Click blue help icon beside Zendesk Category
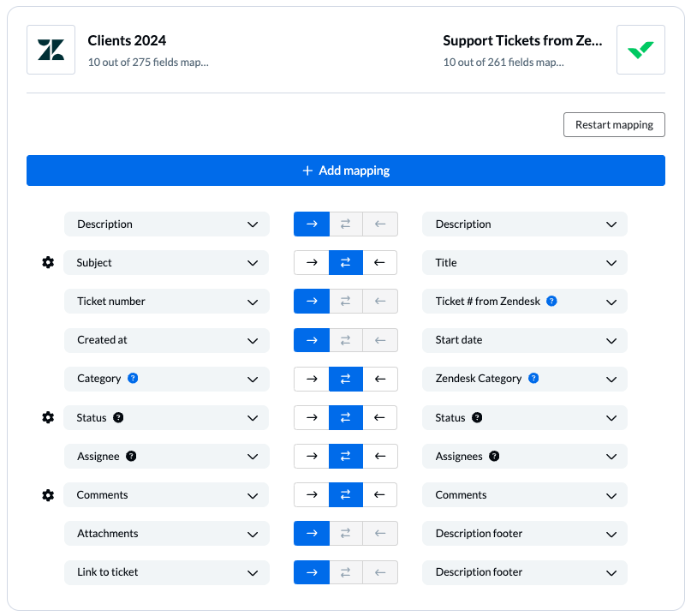Viewport: 691px width, 616px height. 533,379
